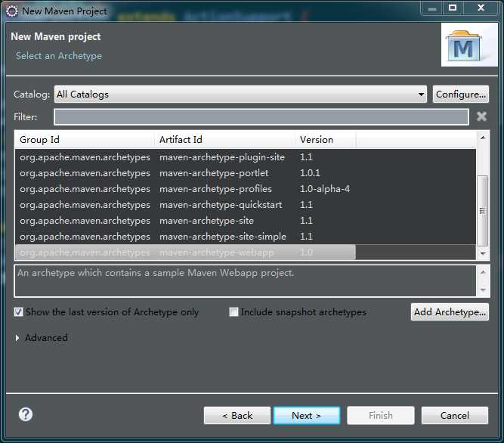Viewport: 504px width, 443px height.
Task: Click version 1.0.1 cell of portlet
Action: pos(310,173)
